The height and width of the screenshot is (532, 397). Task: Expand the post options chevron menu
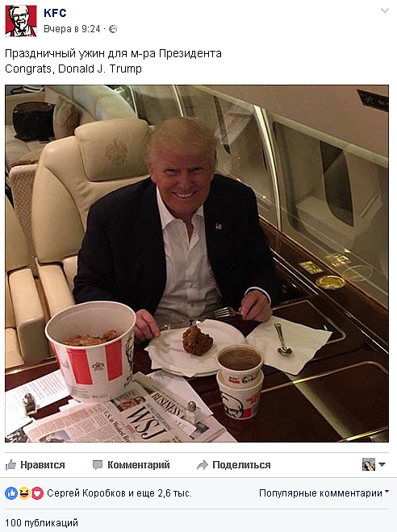pyautogui.click(x=384, y=10)
